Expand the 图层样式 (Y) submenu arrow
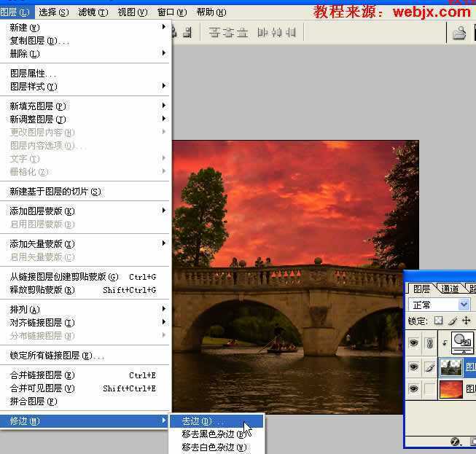The height and width of the screenshot is (454, 476). pyautogui.click(x=163, y=86)
